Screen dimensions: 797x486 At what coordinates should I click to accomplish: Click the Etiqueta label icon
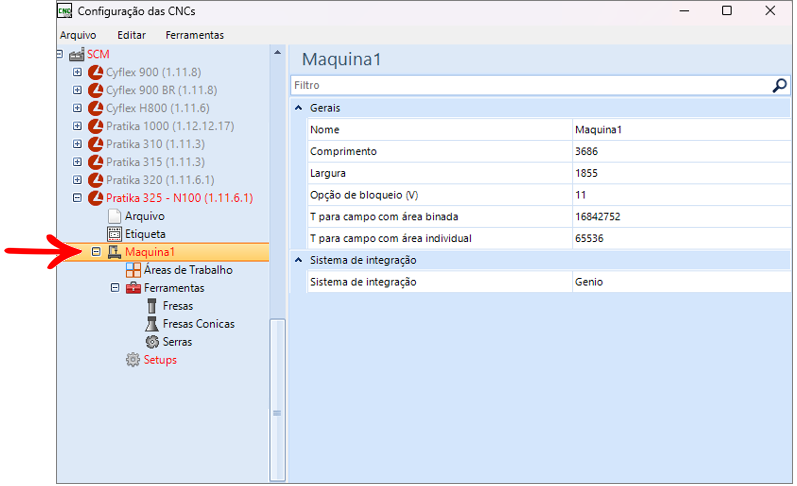pyautogui.click(x=114, y=234)
